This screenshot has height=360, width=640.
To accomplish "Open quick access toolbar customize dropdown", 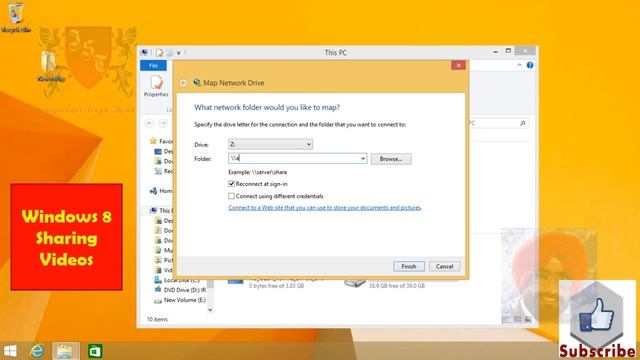I will pyautogui.click(x=178, y=53).
